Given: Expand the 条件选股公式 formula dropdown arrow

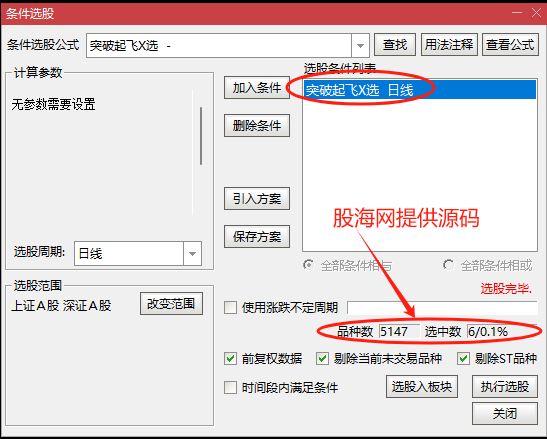Looking at the screenshot, I should 360,45.
